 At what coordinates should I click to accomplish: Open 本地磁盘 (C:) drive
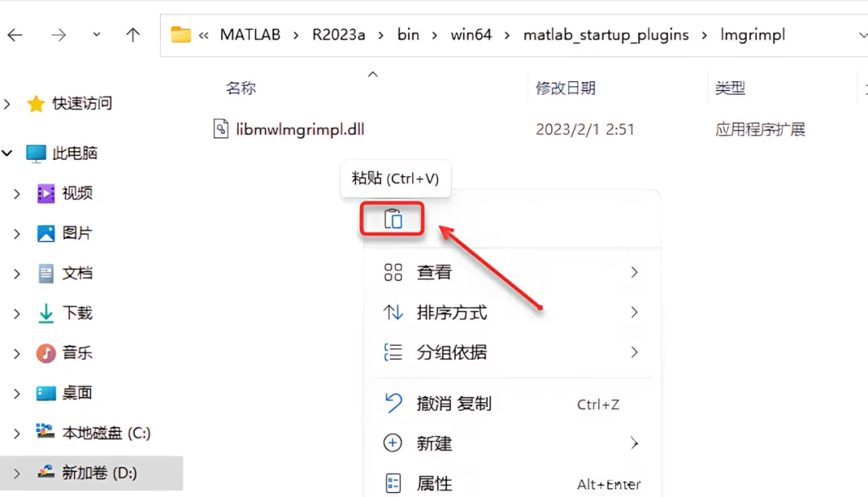coord(106,433)
